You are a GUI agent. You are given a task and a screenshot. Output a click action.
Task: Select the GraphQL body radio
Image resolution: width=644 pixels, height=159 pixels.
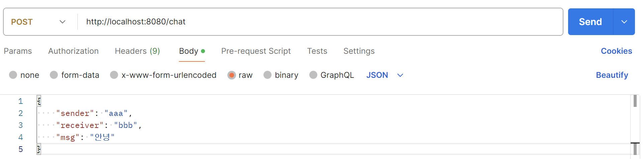coord(313,75)
